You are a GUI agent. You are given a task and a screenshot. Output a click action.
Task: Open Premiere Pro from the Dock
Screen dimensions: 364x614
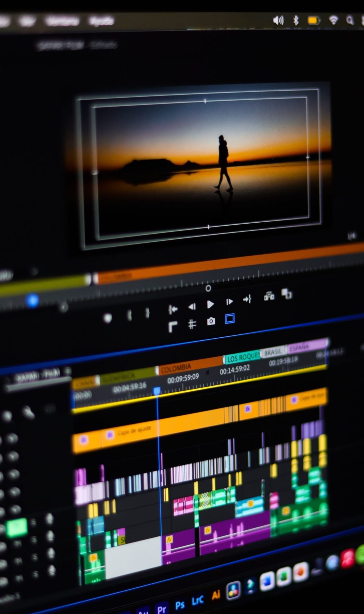click(162, 609)
